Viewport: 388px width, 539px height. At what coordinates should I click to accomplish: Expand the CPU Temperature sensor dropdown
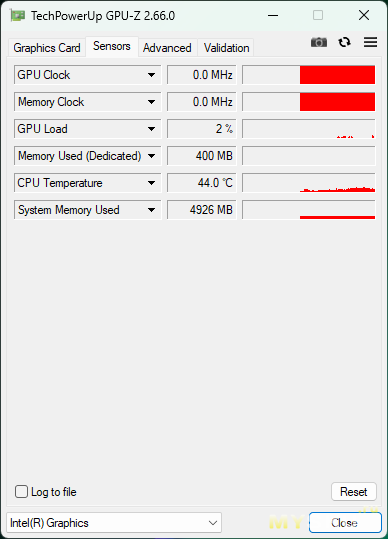pos(151,183)
